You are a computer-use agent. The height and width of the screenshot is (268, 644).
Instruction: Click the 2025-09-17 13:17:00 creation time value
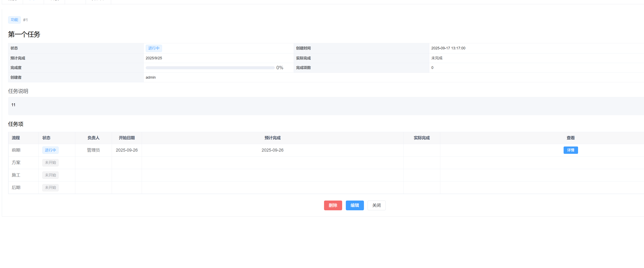(448, 48)
